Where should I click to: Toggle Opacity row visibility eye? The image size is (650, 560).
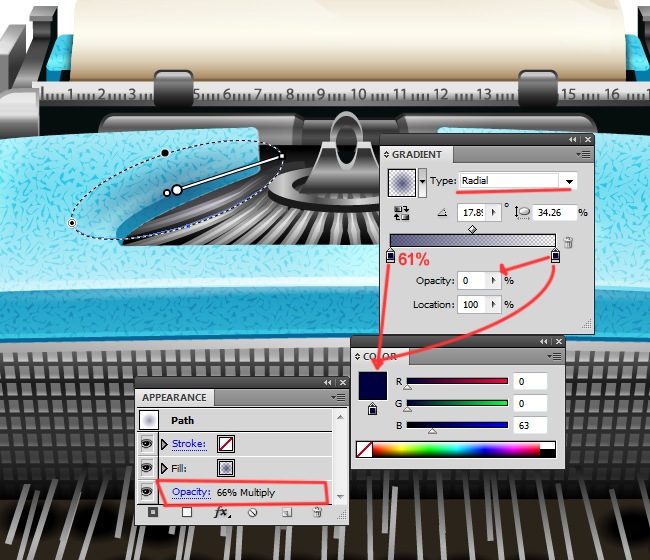click(x=147, y=492)
